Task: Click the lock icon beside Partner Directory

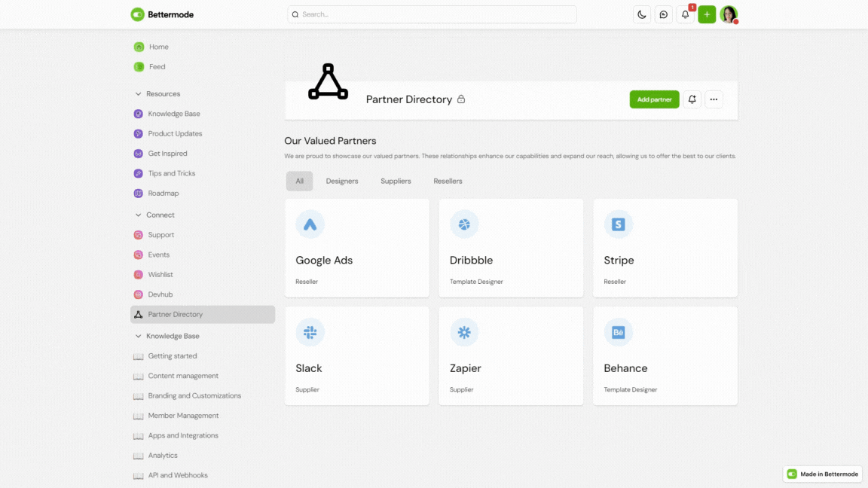Action: (x=461, y=99)
